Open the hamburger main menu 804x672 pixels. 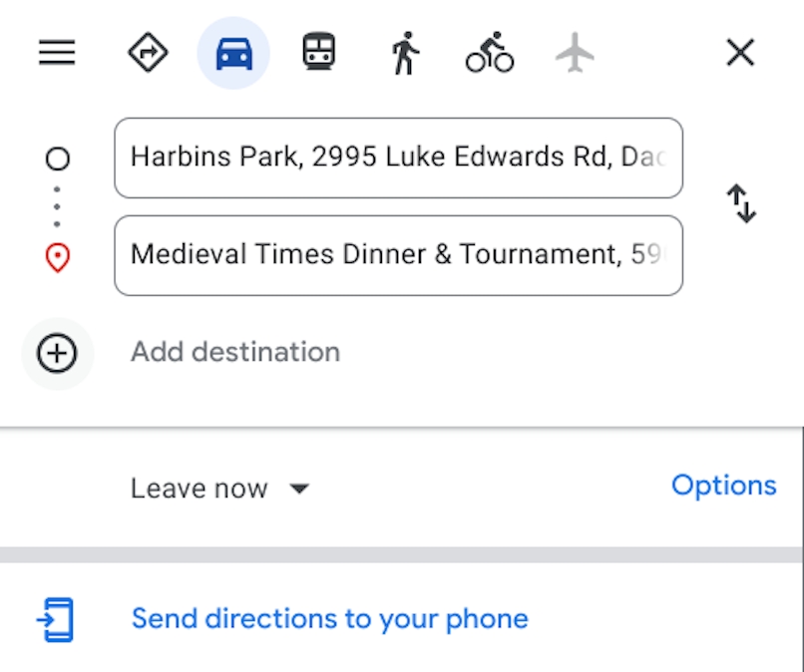56,53
